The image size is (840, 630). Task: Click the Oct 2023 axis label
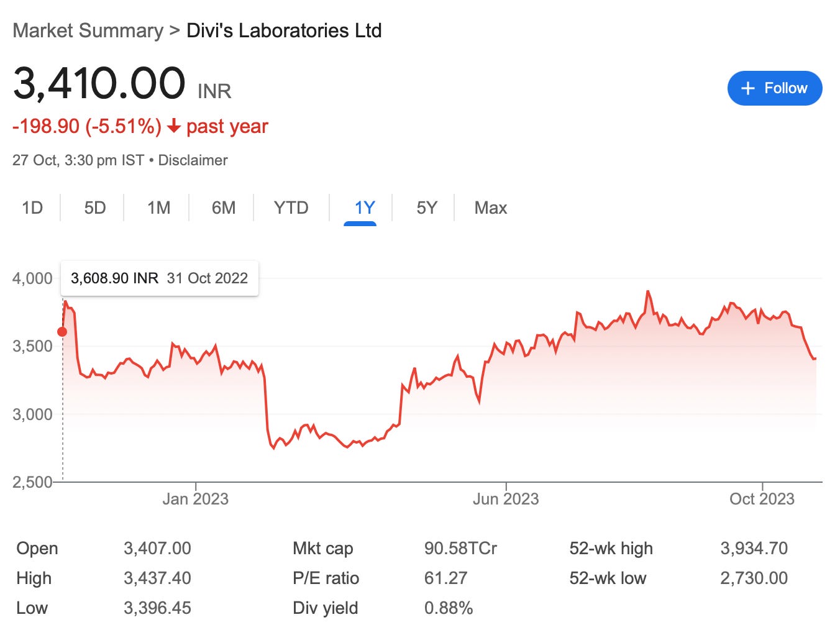click(x=762, y=499)
